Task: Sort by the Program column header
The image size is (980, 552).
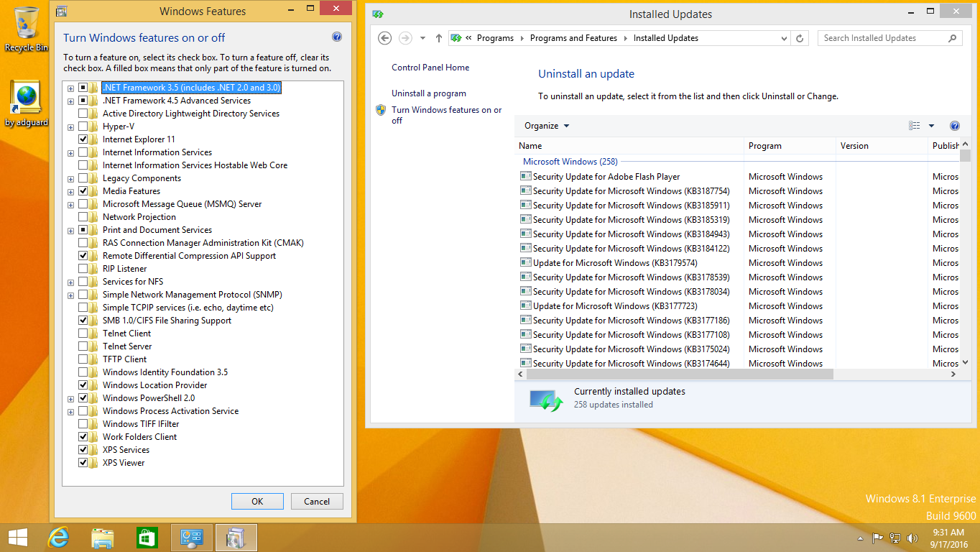Action: 790,146
